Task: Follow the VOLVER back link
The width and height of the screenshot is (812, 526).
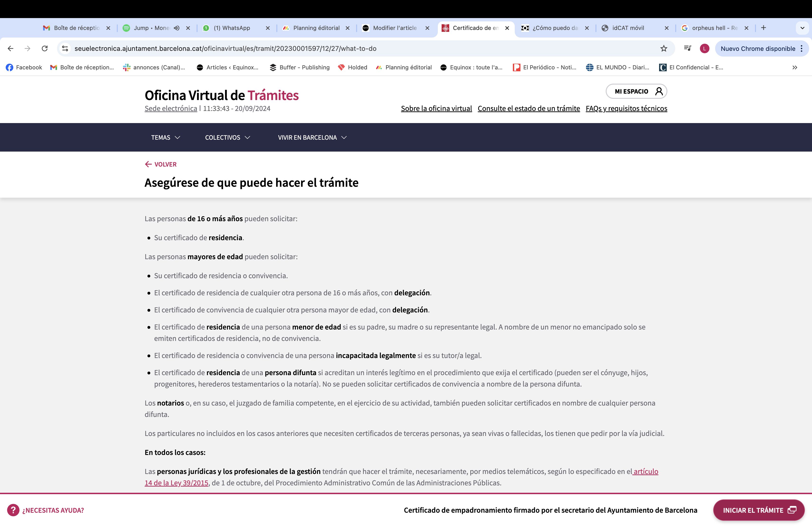Action: click(161, 164)
